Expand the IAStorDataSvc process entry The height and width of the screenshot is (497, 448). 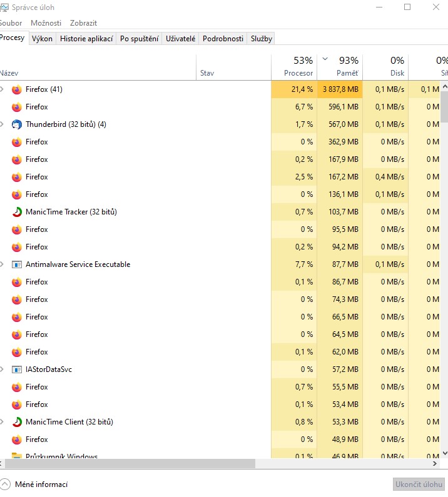(2, 369)
